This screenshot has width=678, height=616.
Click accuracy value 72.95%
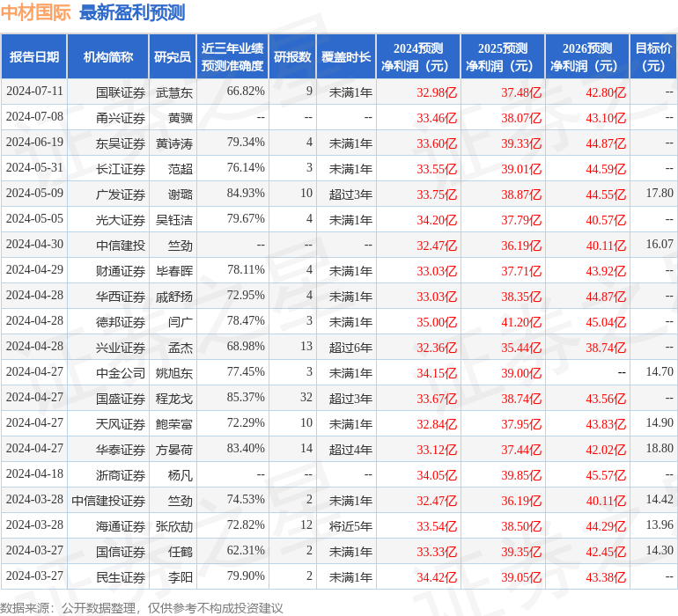[246, 296]
